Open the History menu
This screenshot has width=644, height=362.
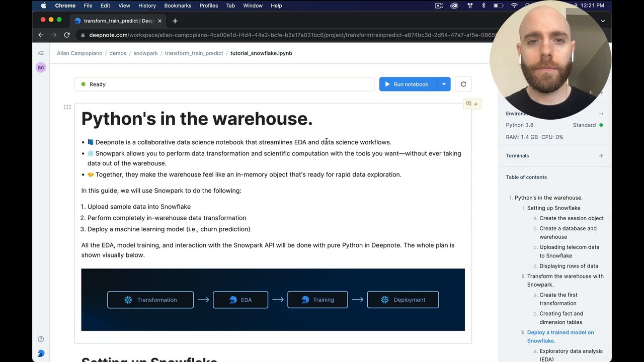point(147,6)
